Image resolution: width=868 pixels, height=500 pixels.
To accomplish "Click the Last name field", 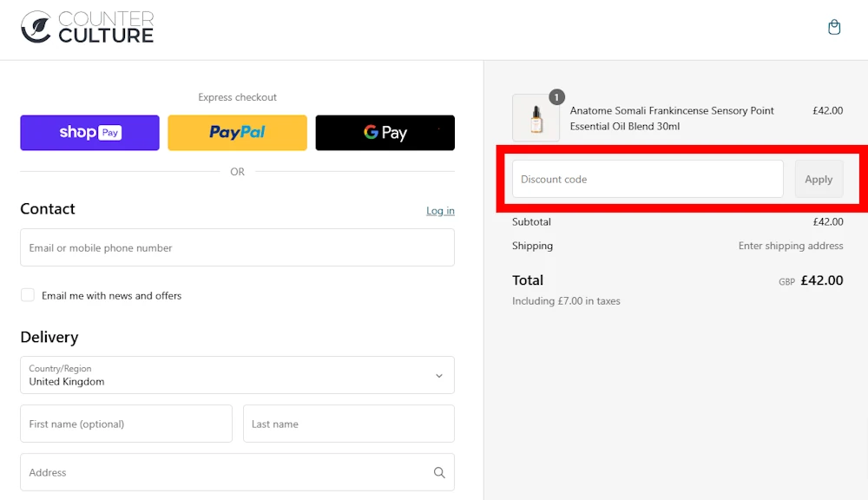I will click(x=349, y=424).
